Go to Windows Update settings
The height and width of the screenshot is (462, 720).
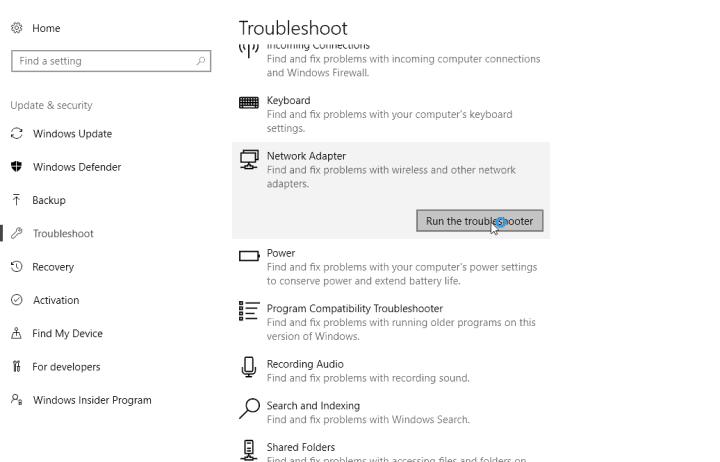(72, 134)
